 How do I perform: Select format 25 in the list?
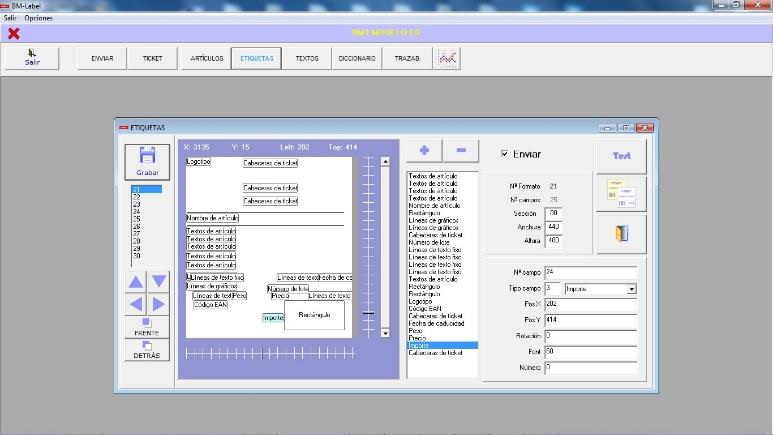point(137,219)
